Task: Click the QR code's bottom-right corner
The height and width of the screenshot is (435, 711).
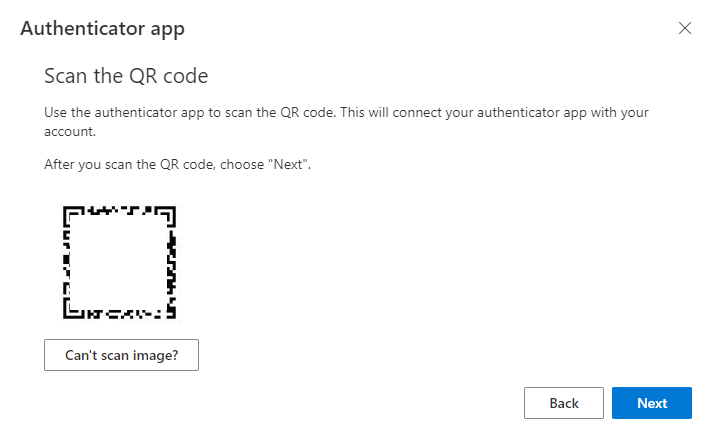Action: (170, 312)
